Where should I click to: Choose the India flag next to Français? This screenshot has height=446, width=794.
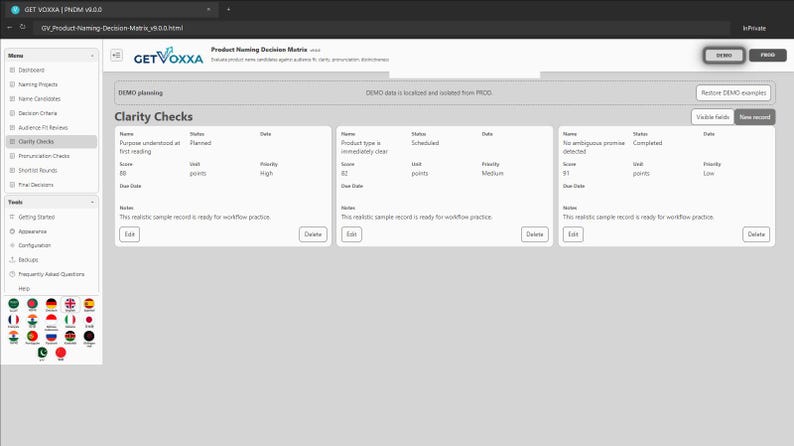pyautogui.click(x=32, y=320)
